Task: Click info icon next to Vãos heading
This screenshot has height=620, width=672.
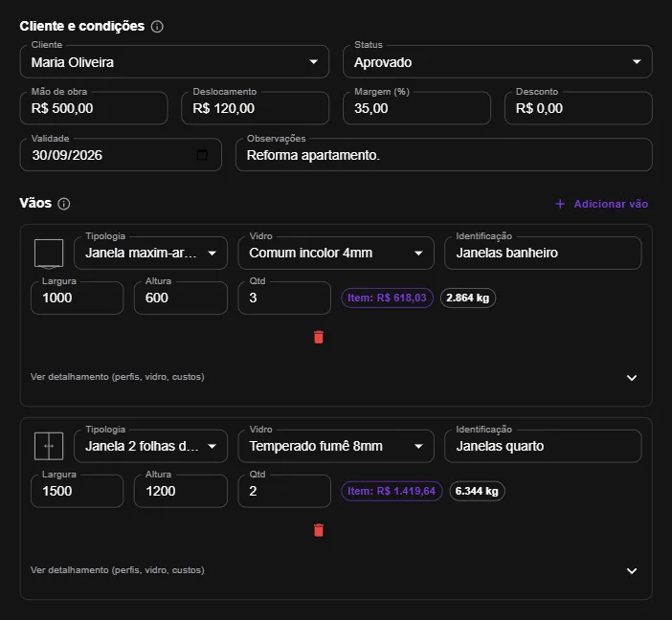Action: [64, 204]
